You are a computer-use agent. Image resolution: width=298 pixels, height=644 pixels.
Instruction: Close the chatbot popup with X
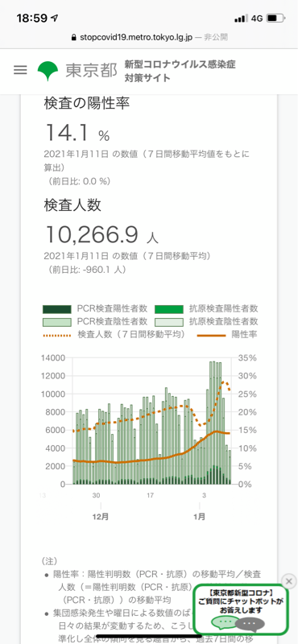(x=289, y=581)
